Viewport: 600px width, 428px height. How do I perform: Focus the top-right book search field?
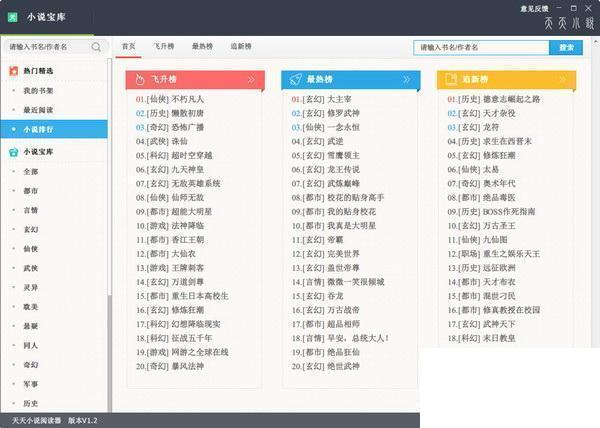point(481,47)
